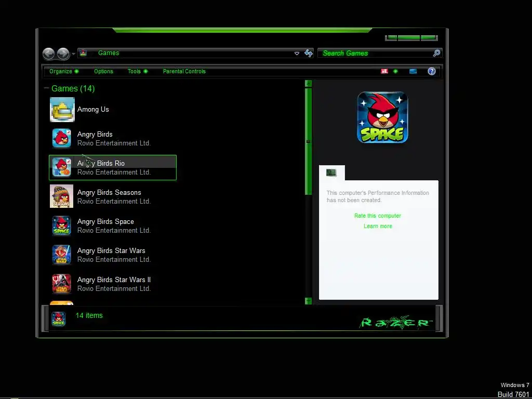Click the Angry Birds Space icon in details pane
The height and width of the screenshot is (399, 532).
(58, 319)
